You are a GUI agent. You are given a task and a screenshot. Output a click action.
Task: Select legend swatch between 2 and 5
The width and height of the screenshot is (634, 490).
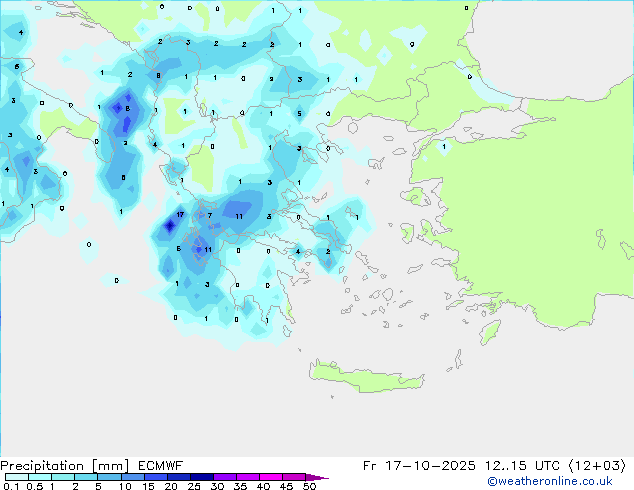86,477
